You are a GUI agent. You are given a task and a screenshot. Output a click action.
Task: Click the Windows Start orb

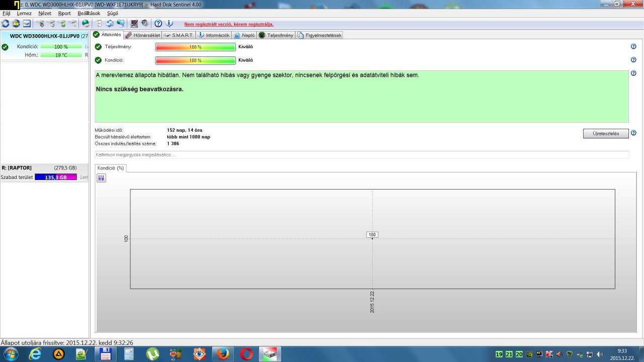[10, 354]
